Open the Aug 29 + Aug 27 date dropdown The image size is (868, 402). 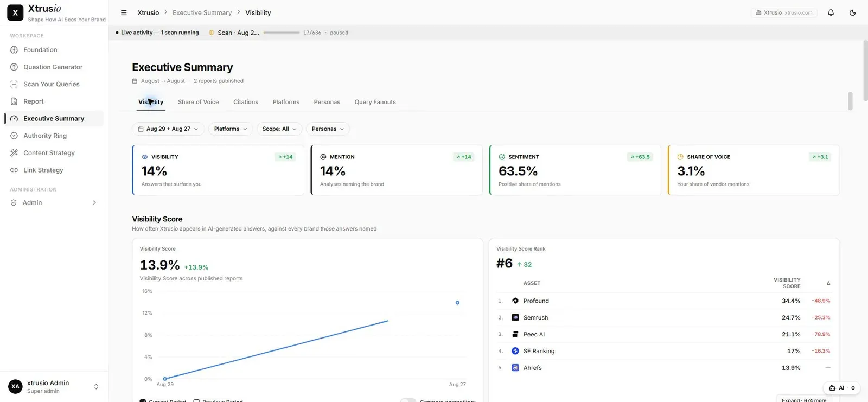(168, 129)
